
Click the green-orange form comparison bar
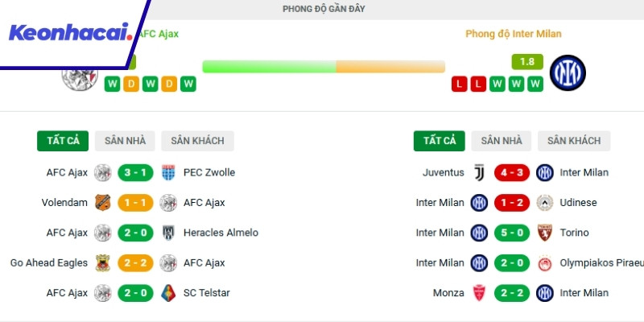coord(324,67)
